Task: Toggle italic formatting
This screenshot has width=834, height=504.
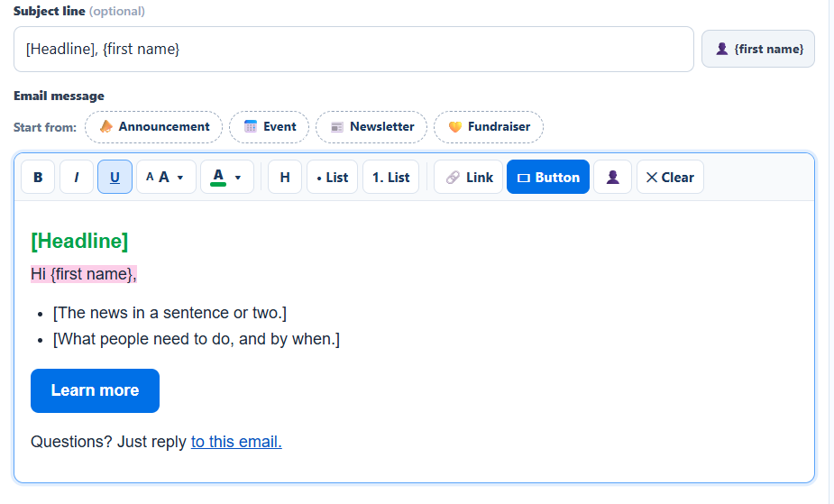Action: (x=77, y=177)
